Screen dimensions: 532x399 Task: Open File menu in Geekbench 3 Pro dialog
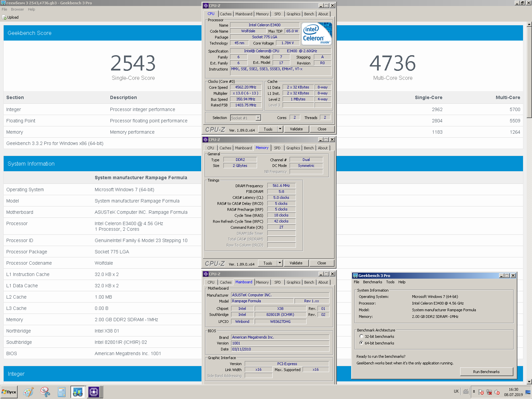tap(356, 282)
